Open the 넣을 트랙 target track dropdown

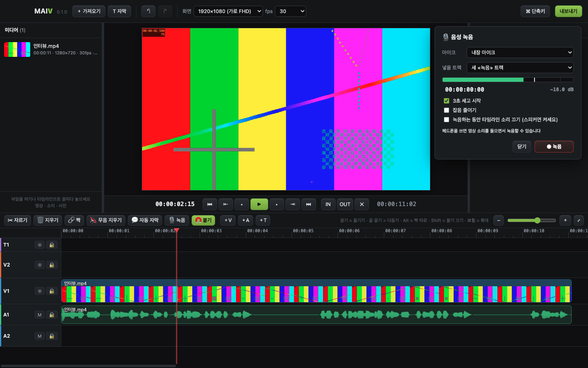pos(520,67)
